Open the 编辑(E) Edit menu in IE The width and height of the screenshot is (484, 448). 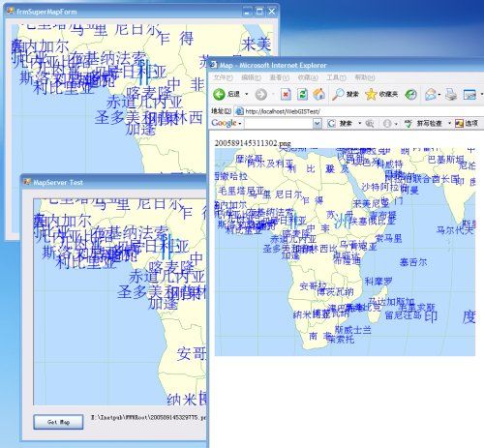point(251,77)
